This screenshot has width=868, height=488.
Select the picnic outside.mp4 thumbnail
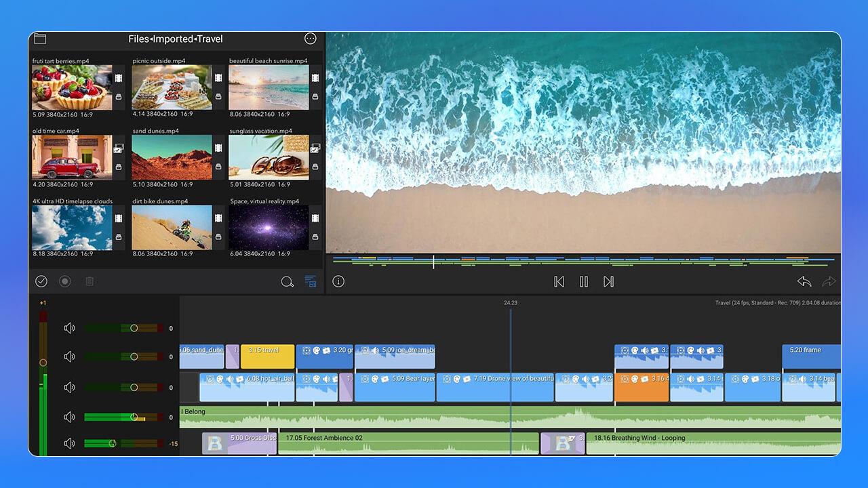[172, 87]
